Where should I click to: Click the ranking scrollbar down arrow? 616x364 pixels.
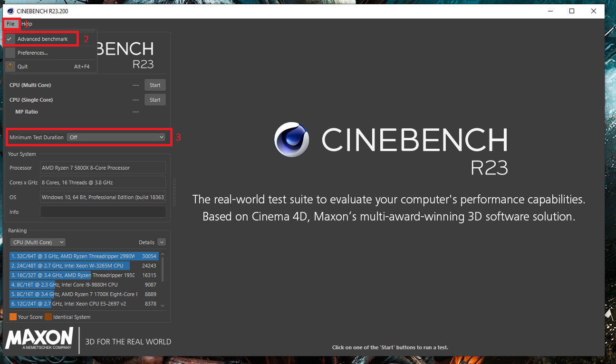pos(163,305)
